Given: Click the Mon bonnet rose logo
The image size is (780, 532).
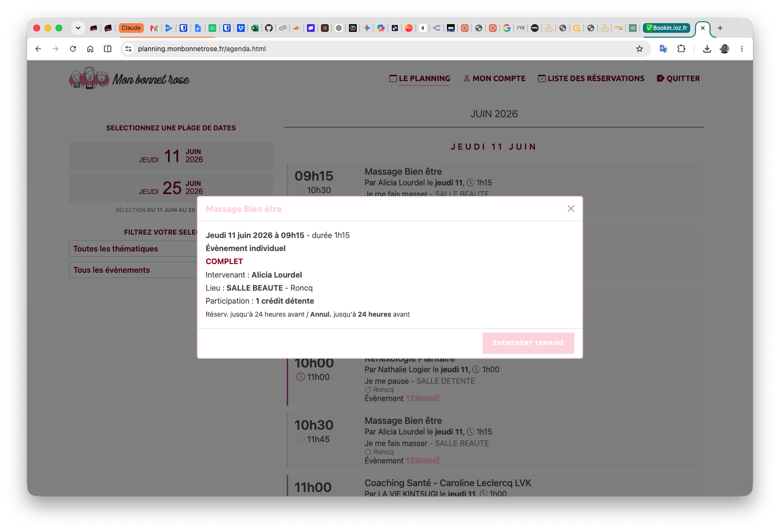Looking at the screenshot, I should click(x=129, y=78).
